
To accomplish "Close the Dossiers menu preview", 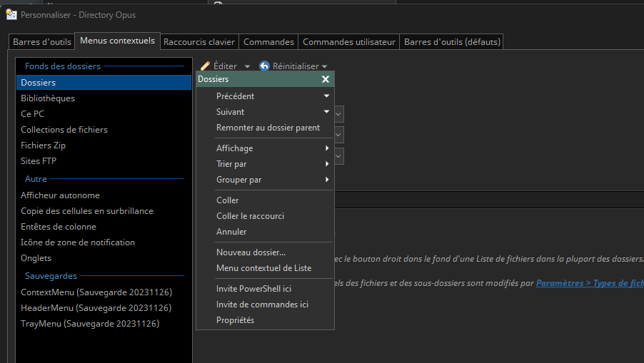I will 326,79.
